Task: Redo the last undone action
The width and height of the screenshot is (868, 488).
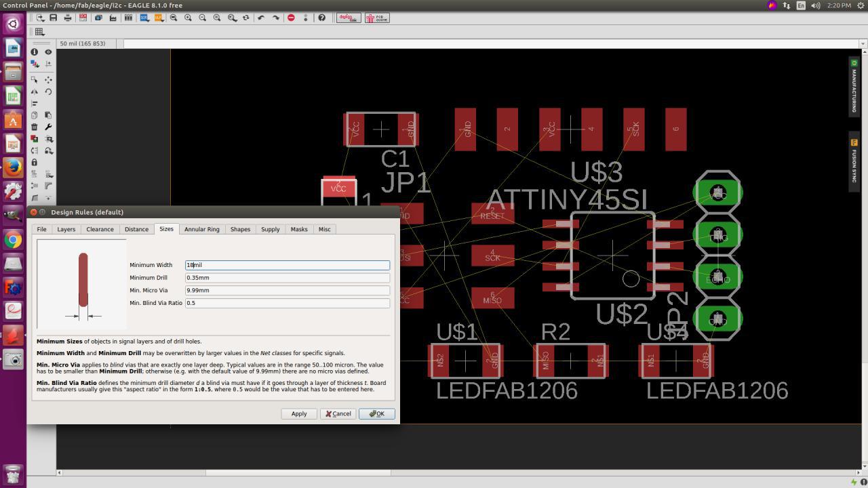Action: click(x=275, y=18)
